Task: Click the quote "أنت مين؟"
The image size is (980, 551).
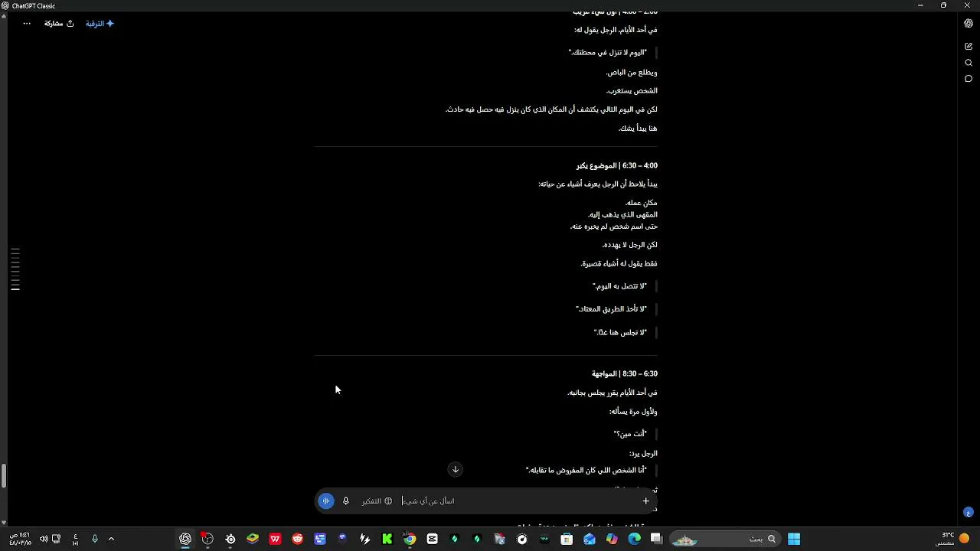Action: [x=631, y=434]
